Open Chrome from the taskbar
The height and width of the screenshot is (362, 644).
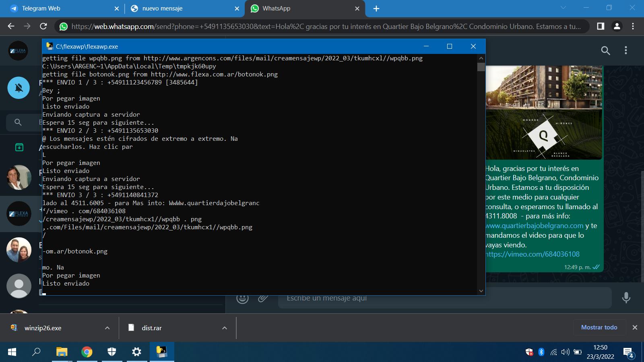pos(87,352)
